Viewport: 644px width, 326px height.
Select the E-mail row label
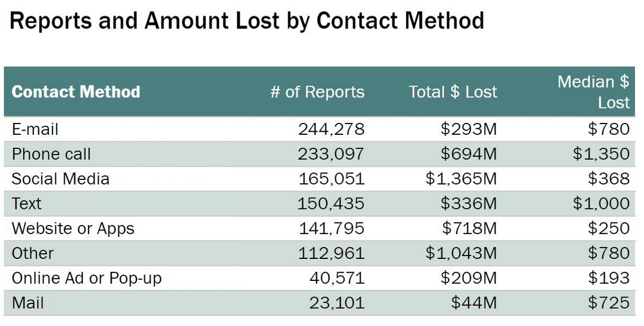point(35,129)
